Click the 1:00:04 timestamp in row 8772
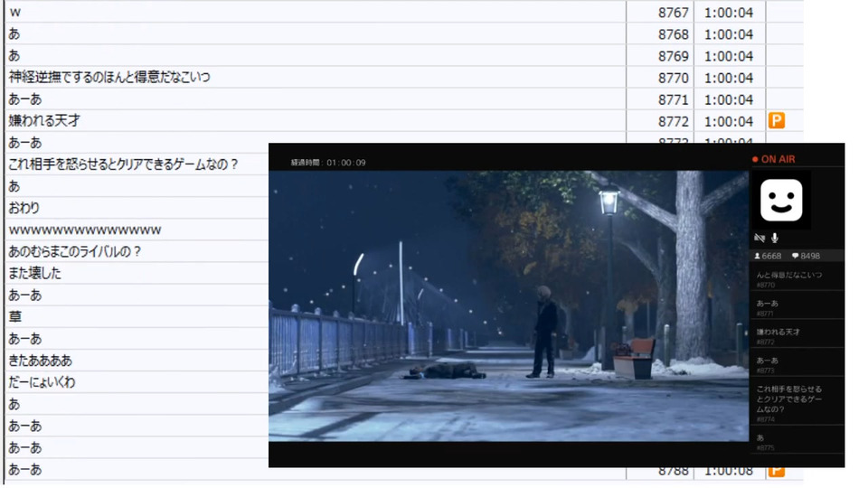Screen dimensions: 868x488 pos(729,121)
